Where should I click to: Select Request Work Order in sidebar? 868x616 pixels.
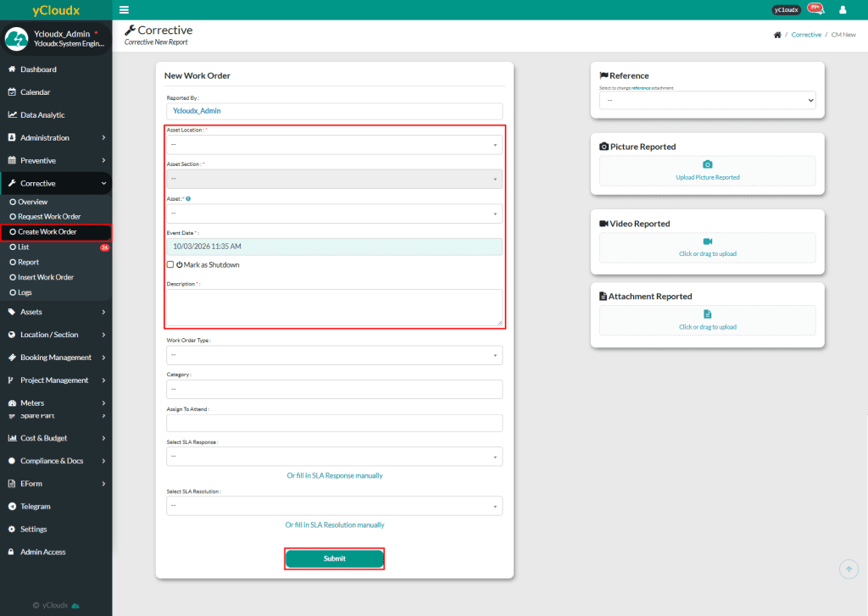click(49, 217)
